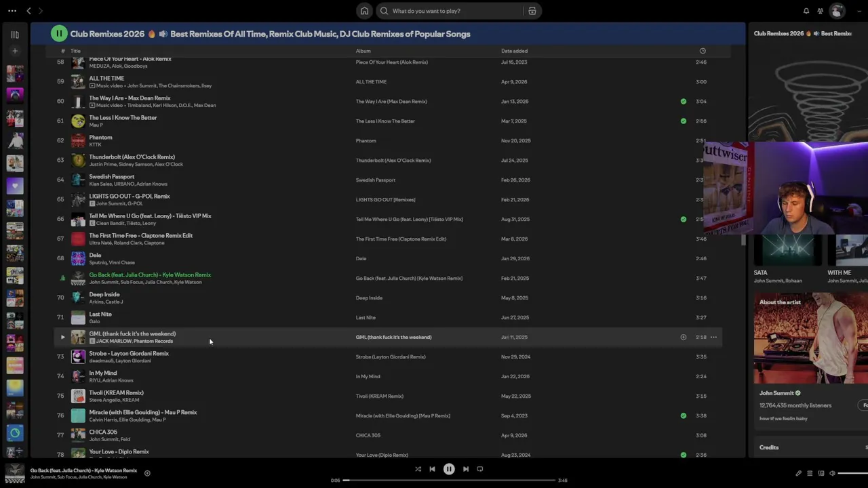Open more options for GML row
This screenshot has height=488, width=868.
713,337
